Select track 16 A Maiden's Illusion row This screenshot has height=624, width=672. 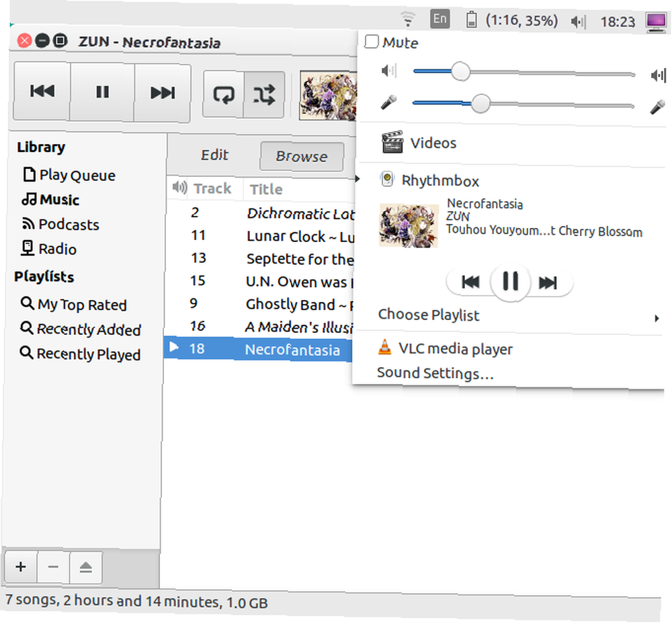coord(259,327)
